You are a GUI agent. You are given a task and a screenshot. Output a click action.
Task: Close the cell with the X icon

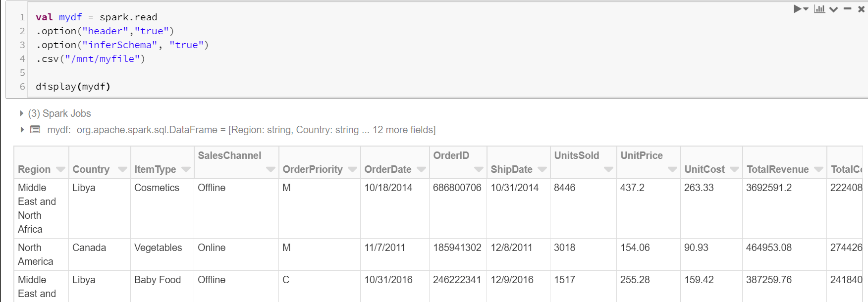tap(861, 9)
